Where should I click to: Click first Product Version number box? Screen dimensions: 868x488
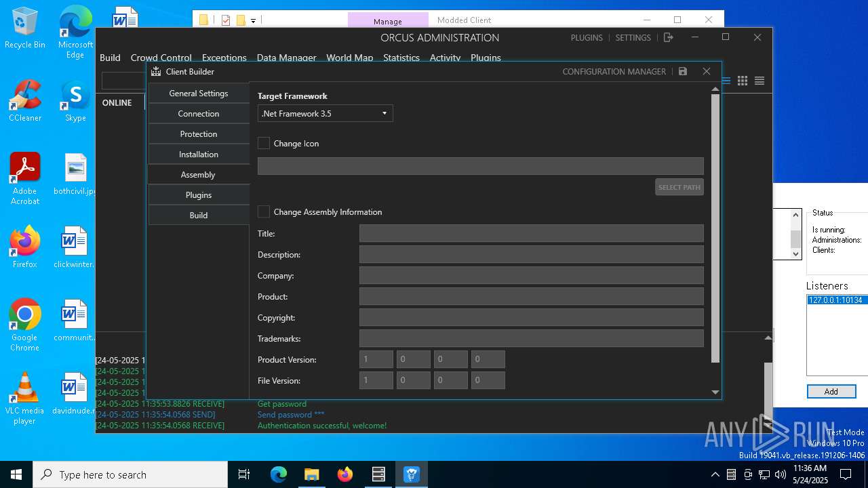(x=376, y=359)
